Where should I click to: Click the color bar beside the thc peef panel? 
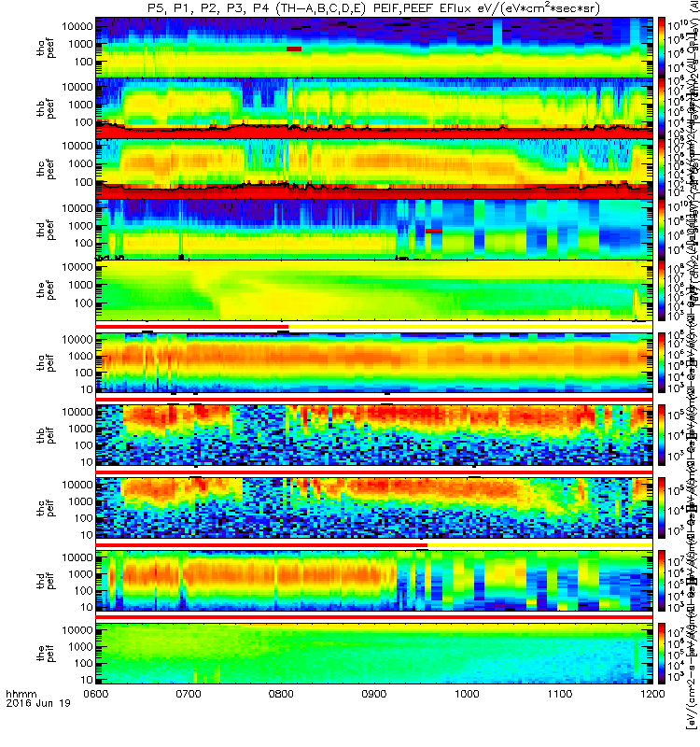(x=662, y=169)
